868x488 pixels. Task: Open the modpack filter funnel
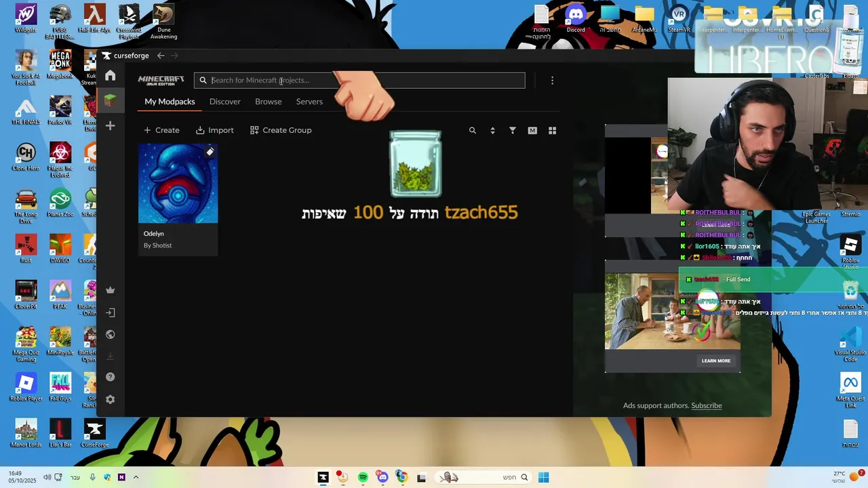click(513, 130)
